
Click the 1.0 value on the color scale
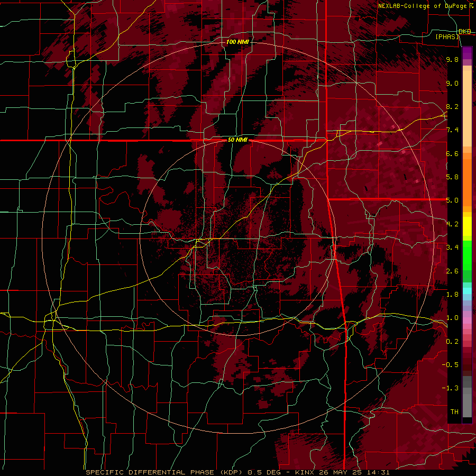pyautogui.click(x=452, y=318)
